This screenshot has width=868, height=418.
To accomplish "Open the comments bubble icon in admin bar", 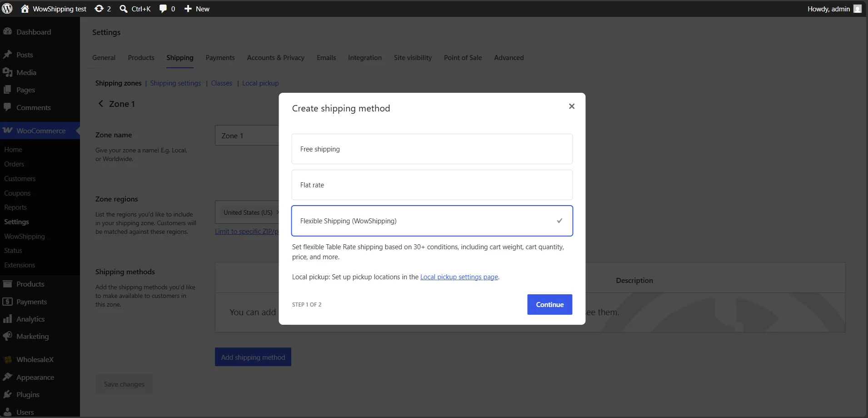I will pyautogui.click(x=163, y=9).
